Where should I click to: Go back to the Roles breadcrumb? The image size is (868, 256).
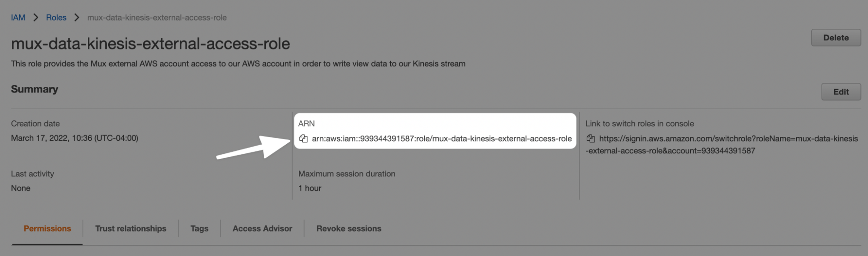56,18
